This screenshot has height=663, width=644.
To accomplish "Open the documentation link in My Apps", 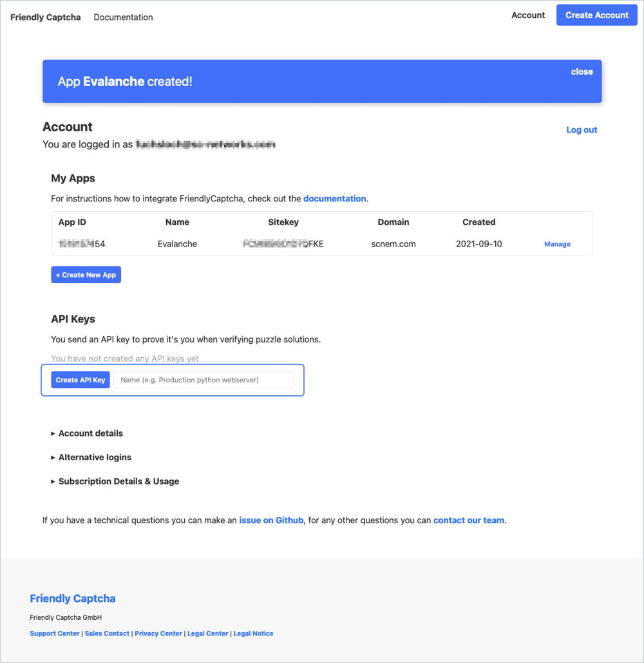I will click(x=334, y=199).
